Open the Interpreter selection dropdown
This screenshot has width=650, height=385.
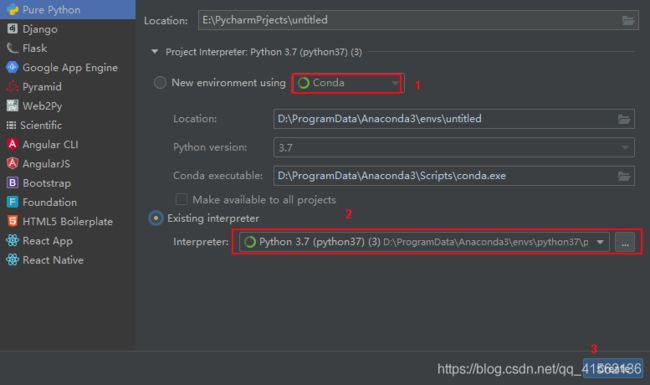coord(424,242)
